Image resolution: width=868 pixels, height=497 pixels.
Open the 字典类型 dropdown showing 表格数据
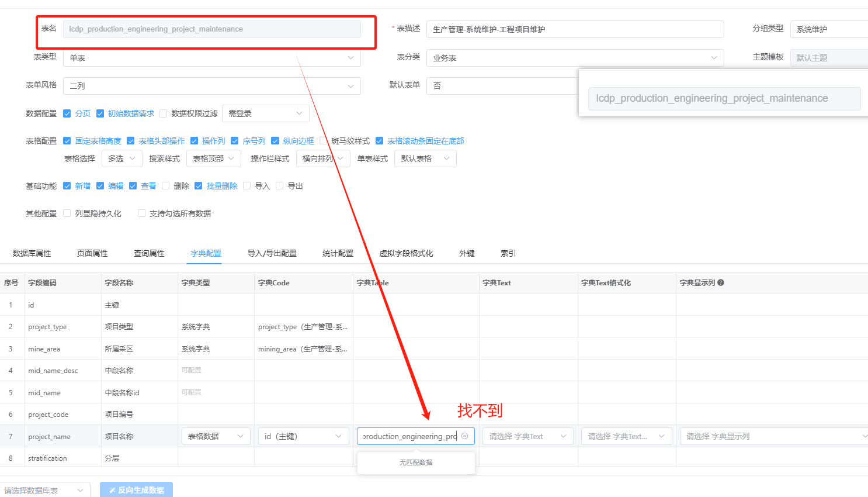coord(216,436)
